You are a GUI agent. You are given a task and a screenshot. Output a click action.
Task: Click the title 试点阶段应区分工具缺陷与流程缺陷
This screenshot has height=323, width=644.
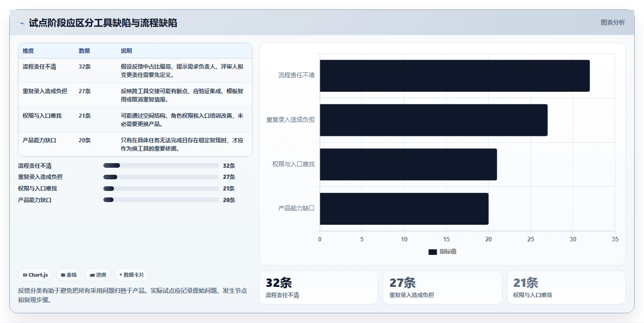pos(103,23)
